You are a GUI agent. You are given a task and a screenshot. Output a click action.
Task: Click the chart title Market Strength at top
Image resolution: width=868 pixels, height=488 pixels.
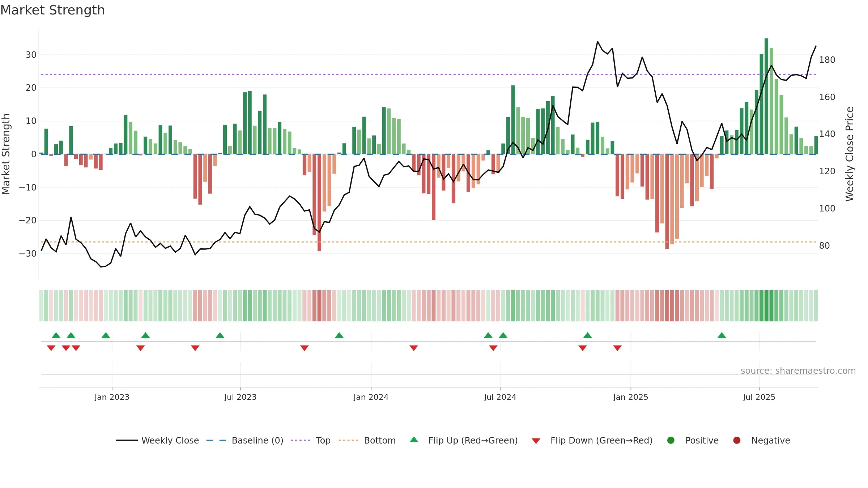tap(52, 10)
